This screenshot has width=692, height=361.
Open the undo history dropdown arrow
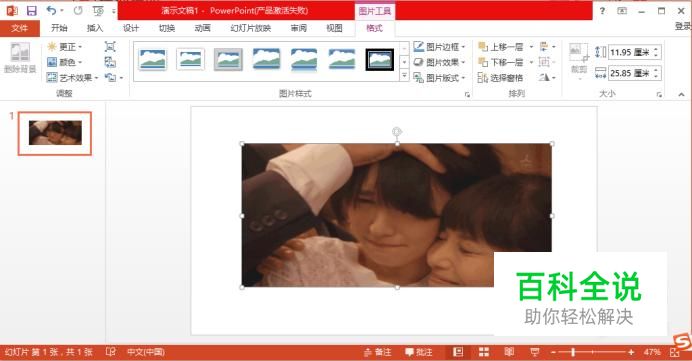coord(62,11)
